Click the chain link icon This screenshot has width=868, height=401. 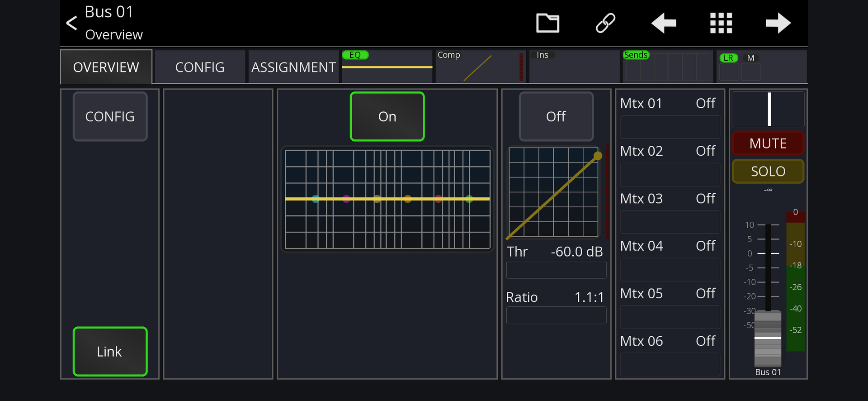[605, 23]
